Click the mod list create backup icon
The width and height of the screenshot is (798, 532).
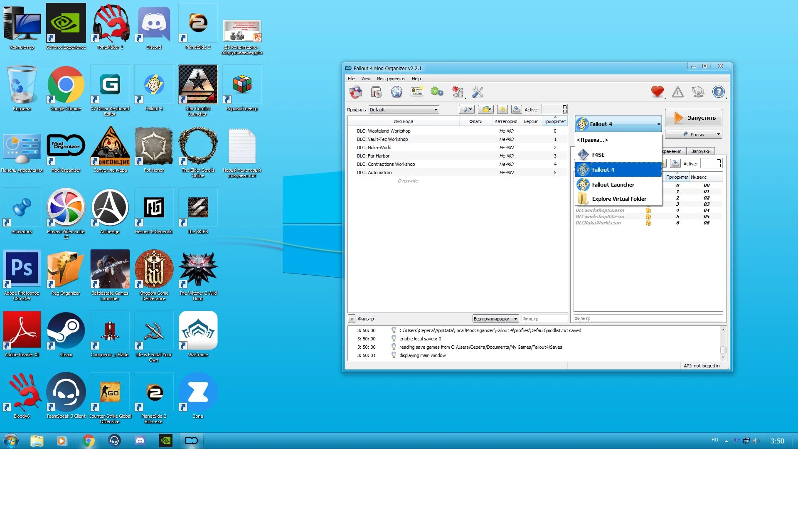(x=516, y=109)
